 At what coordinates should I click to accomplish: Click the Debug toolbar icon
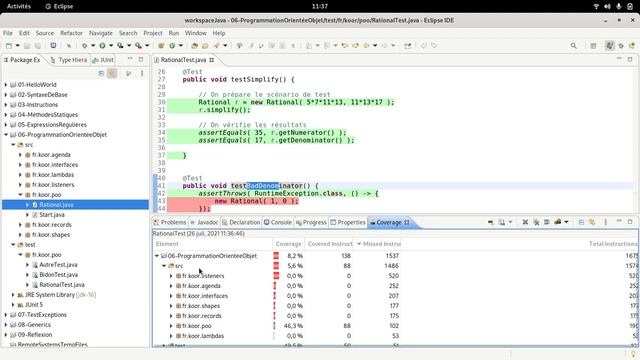(x=84, y=46)
